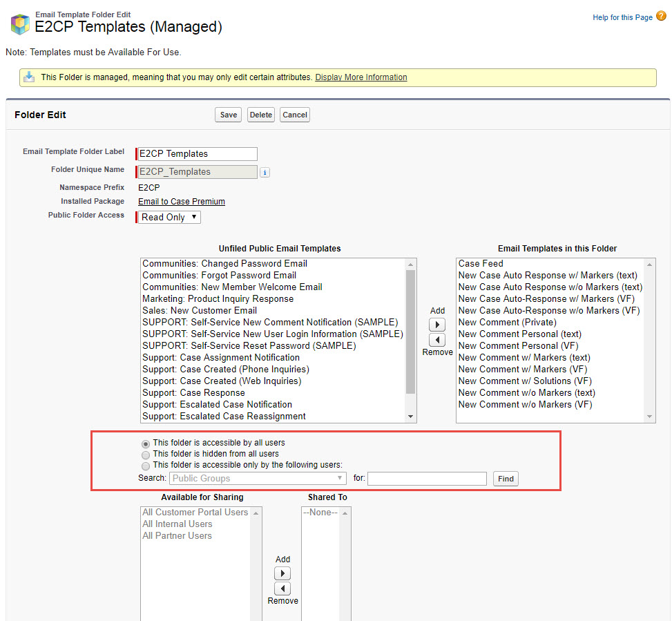The image size is (672, 621).
Task: Select folder hidden from all users
Action: [x=146, y=455]
